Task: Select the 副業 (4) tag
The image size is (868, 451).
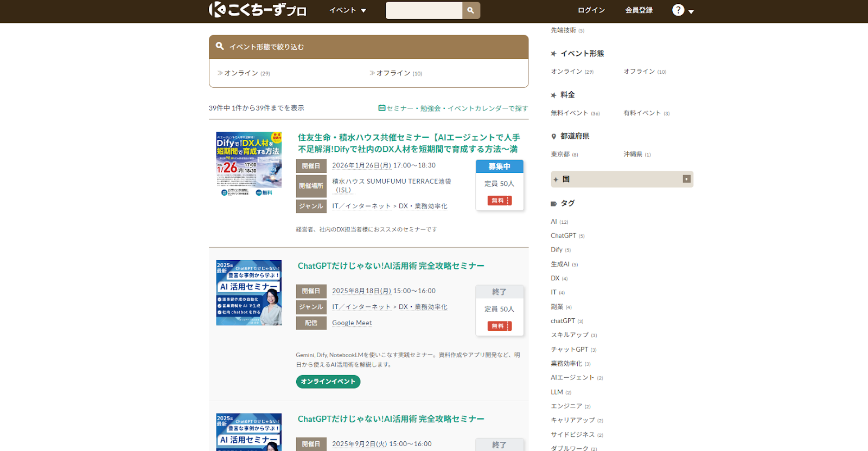Action: coord(561,307)
